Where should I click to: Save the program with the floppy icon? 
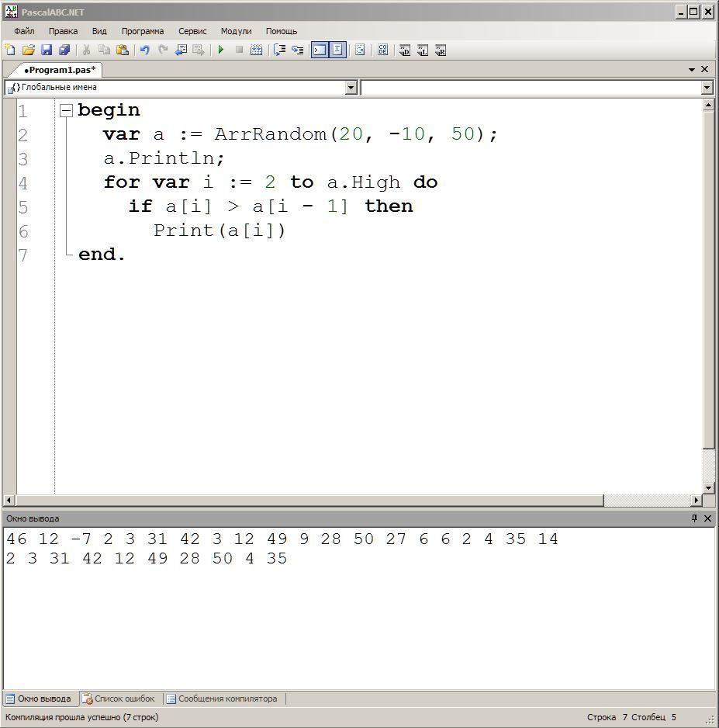click(47, 50)
